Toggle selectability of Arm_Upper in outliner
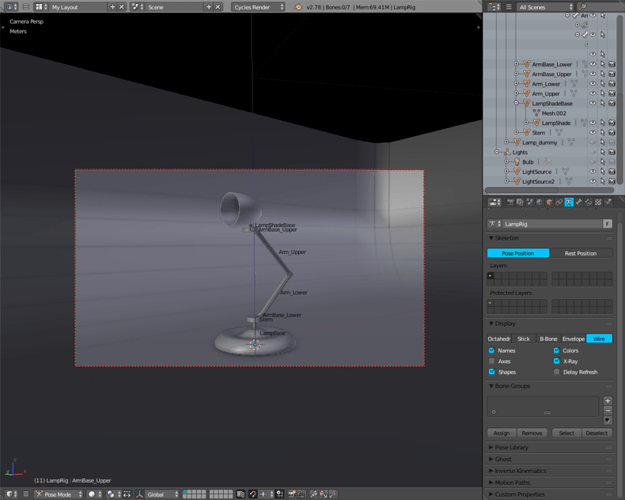 (602, 93)
